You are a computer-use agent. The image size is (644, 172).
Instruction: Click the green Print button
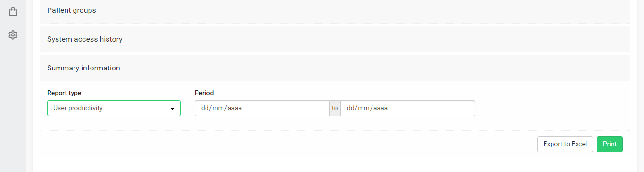(x=610, y=144)
